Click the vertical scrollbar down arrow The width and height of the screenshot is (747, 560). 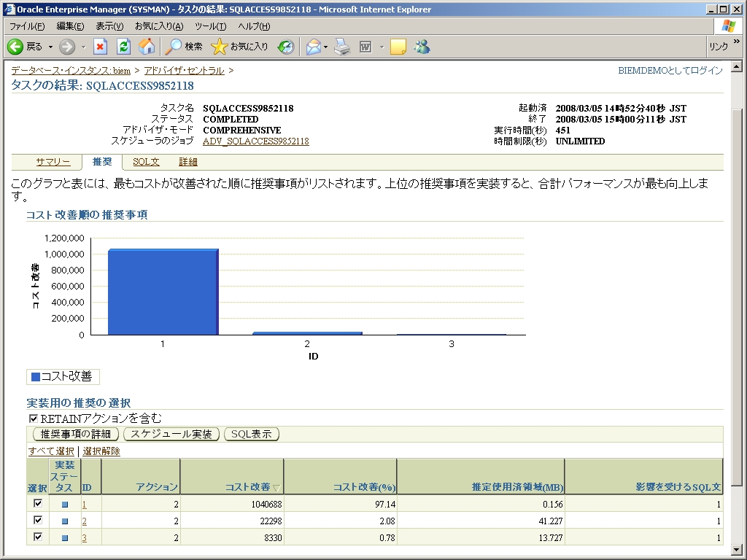737,551
